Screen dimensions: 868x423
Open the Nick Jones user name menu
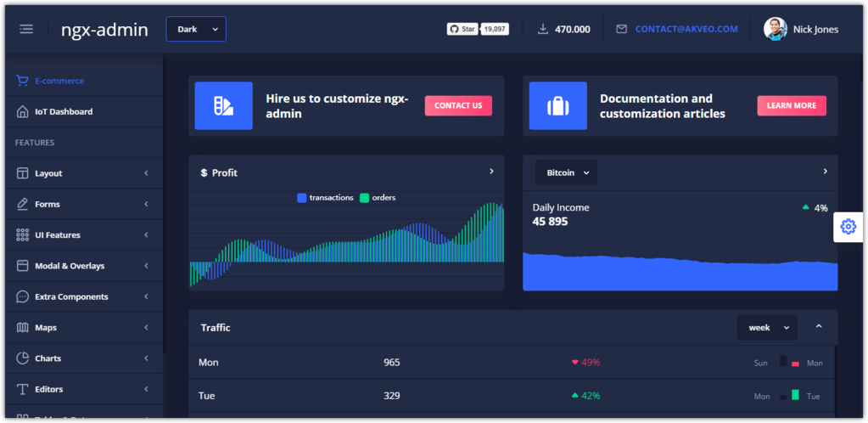tap(815, 30)
